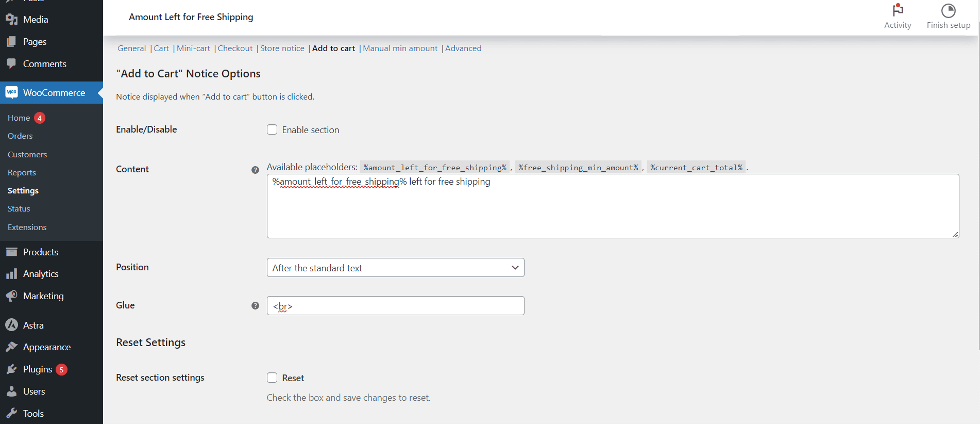The height and width of the screenshot is (424, 980).
Task: Open WooCommerce Extensions page
Action: tap(27, 227)
